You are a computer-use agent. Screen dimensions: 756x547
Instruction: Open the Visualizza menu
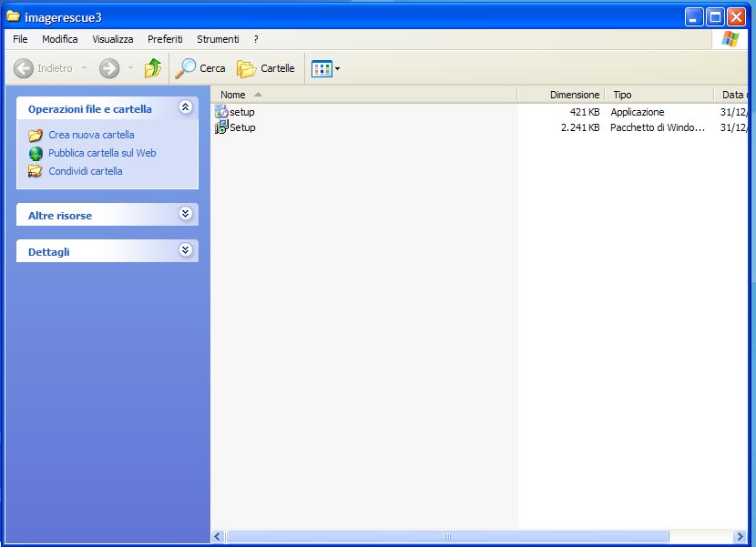[x=113, y=39]
